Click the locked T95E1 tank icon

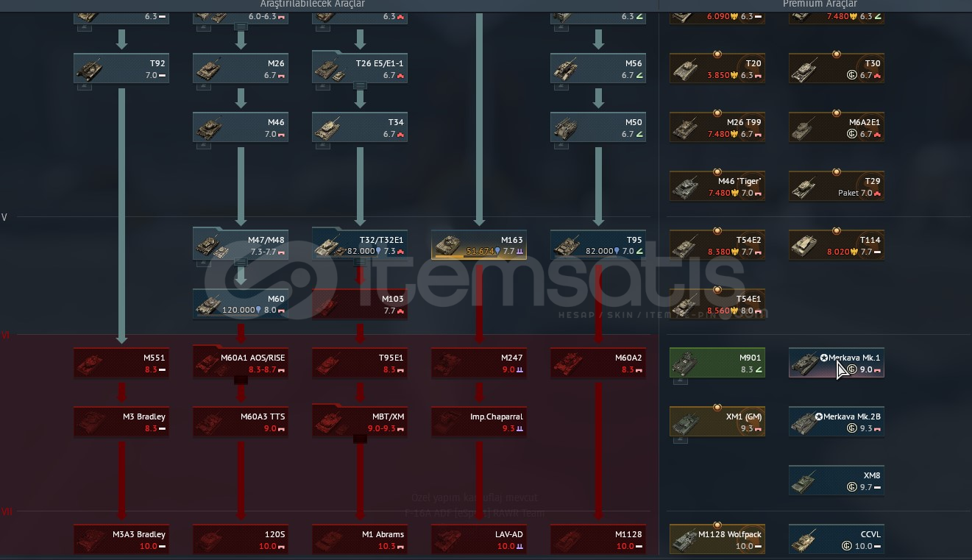[x=328, y=364]
